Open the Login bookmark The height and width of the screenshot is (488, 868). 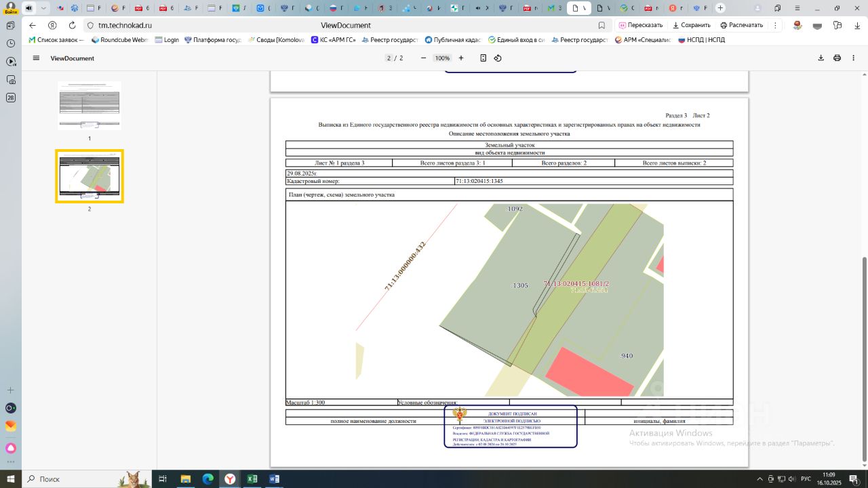click(x=167, y=40)
